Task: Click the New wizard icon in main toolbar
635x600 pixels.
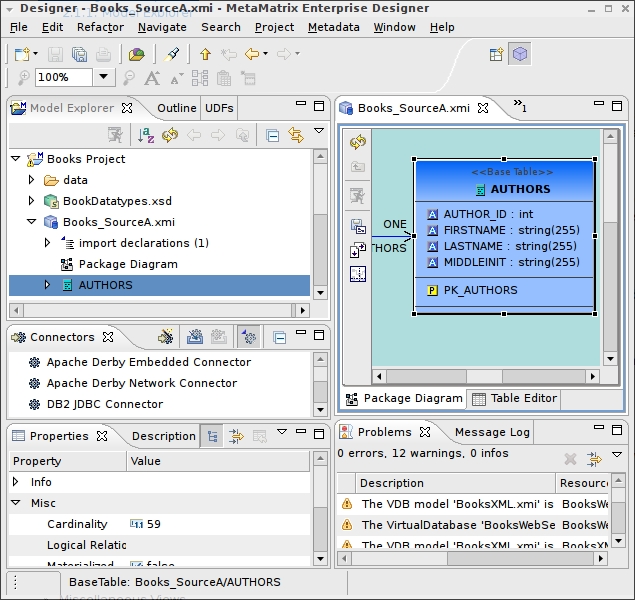Action: (22, 54)
